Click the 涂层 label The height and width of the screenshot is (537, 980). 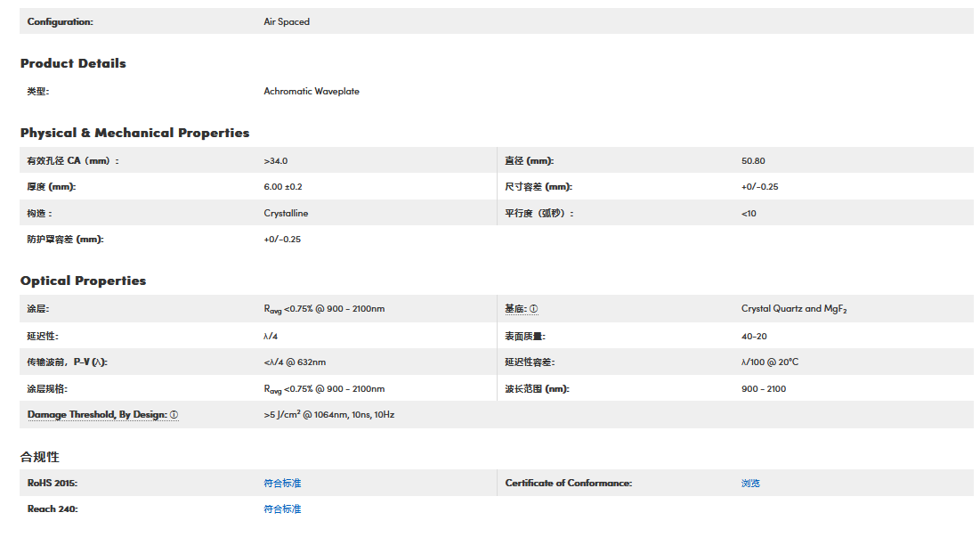pos(38,309)
